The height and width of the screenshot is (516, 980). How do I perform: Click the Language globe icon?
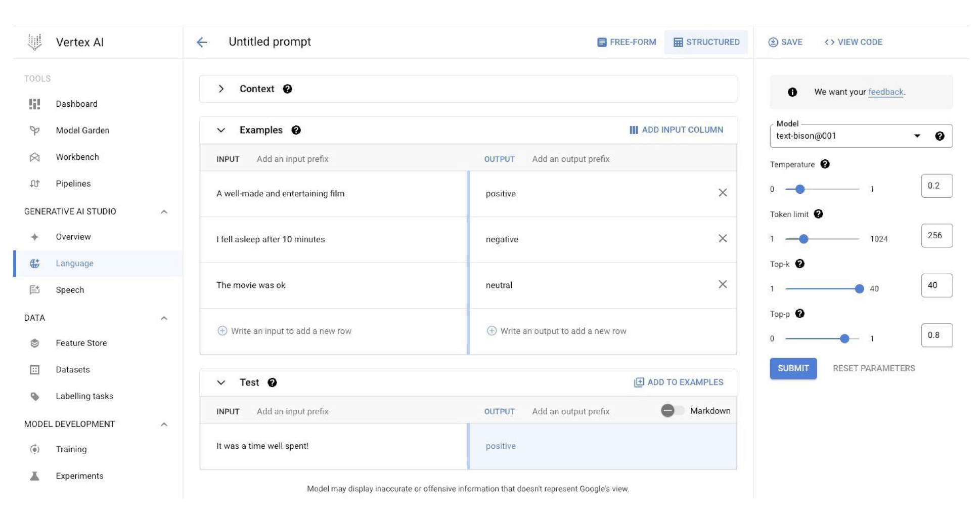pyautogui.click(x=34, y=264)
